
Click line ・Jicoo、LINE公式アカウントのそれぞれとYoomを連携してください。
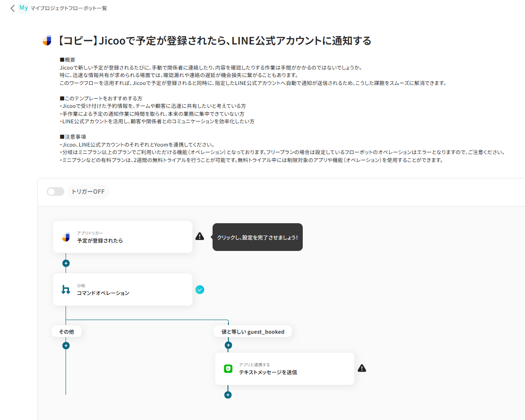click(x=137, y=145)
